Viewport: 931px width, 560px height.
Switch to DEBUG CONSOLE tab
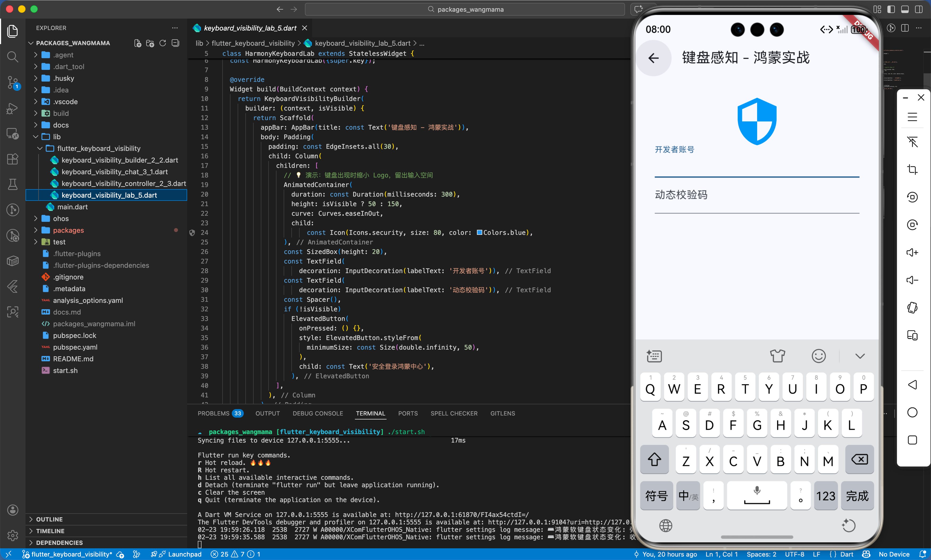pyautogui.click(x=317, y=414)
